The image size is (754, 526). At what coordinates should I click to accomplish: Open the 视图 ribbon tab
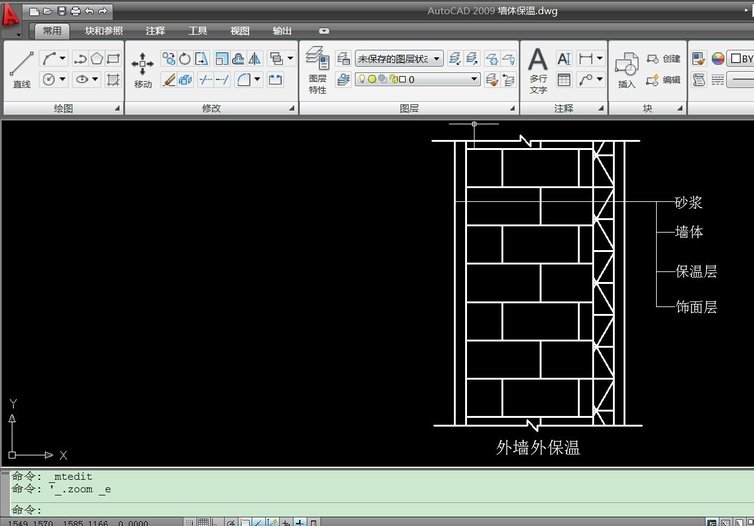239,31
